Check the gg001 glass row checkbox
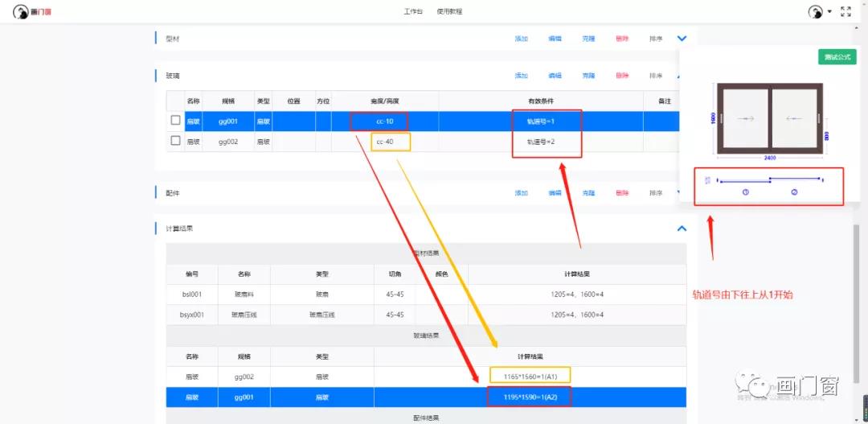The width and height of the screenshot is (868, 424). (x=175, y=121)
